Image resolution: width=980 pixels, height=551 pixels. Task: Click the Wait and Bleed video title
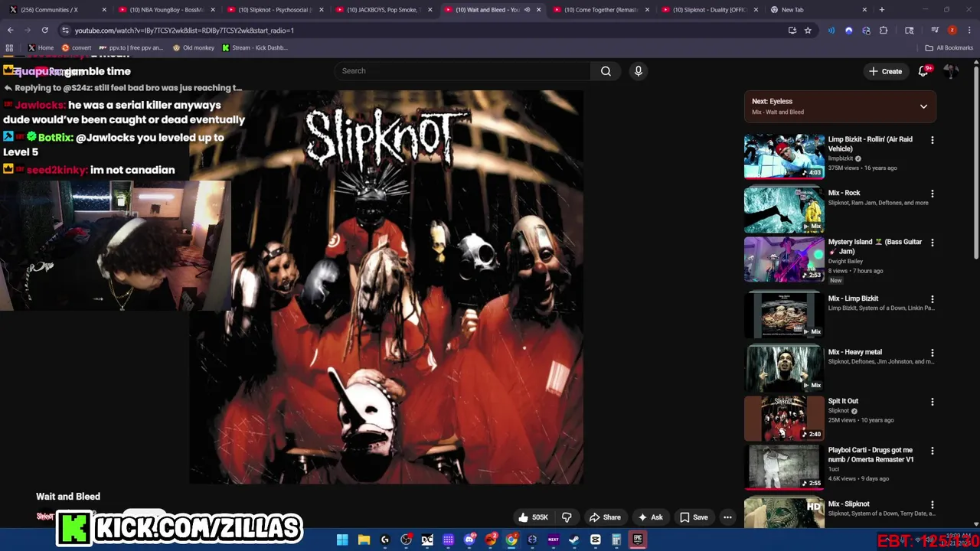coord(68,497)
